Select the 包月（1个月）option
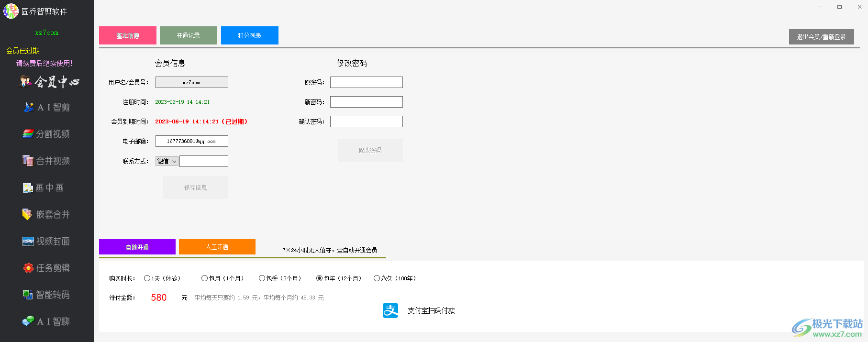This screenshot has height=342, width=868. pyautogui.click(x=223, y=278)
